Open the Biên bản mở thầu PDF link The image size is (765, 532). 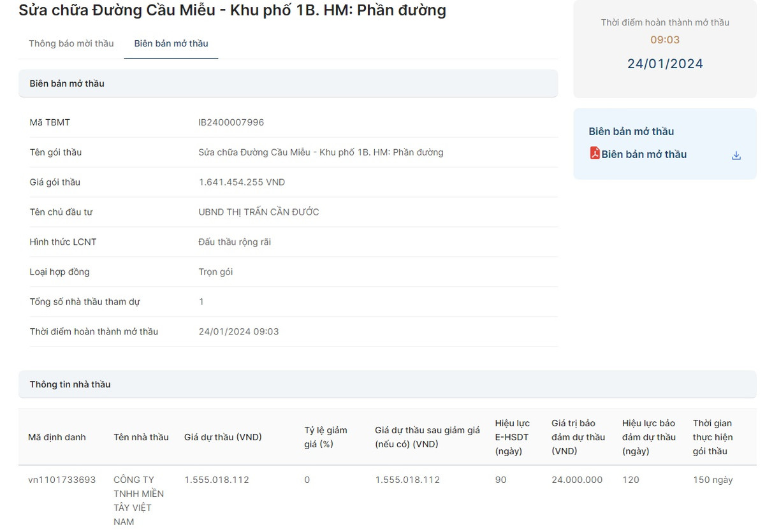coord(643,154)
